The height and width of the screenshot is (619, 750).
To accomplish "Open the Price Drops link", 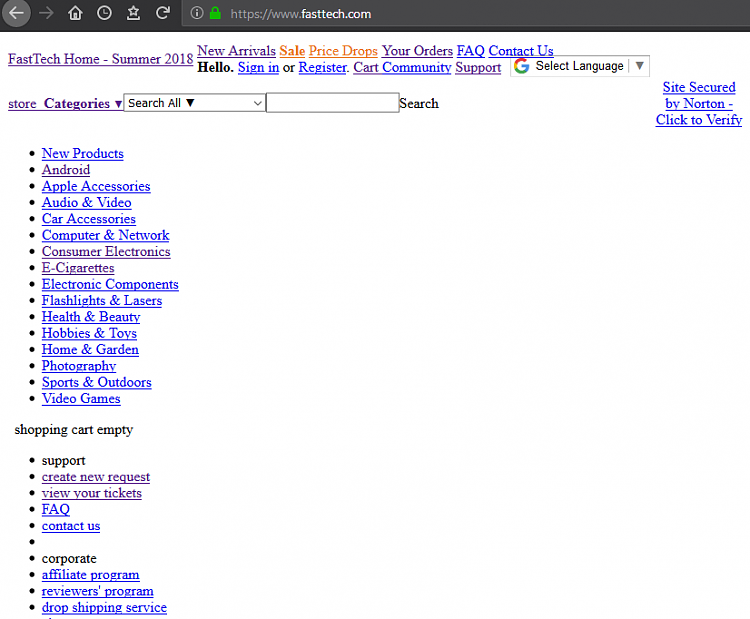I will [343, 51].
